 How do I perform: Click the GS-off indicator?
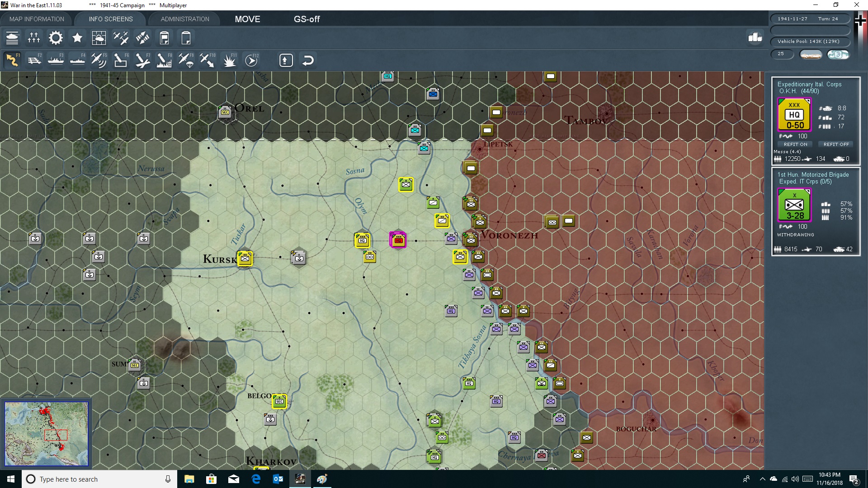click(x=307, y=19)
